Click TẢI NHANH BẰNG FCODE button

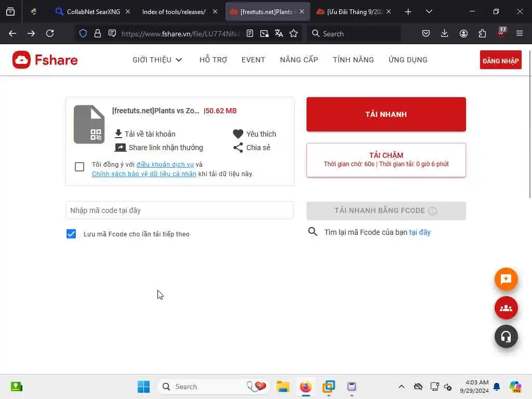coord(386,211)
